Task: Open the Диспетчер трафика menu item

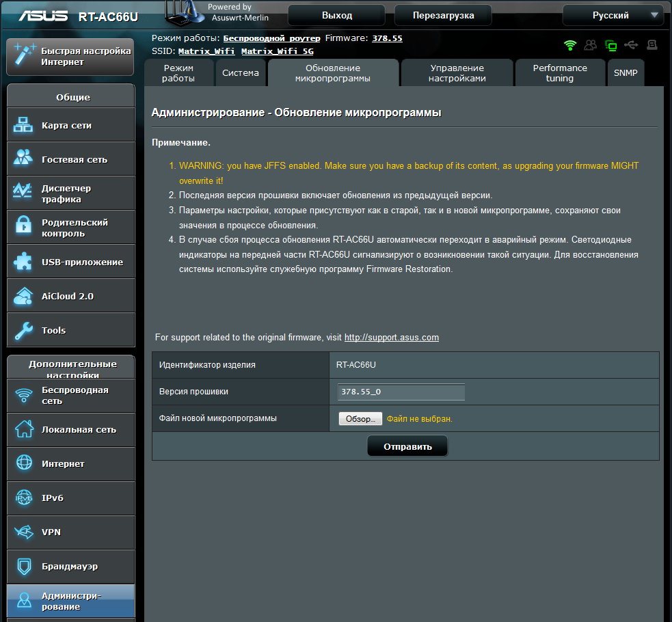Action: 70,193
